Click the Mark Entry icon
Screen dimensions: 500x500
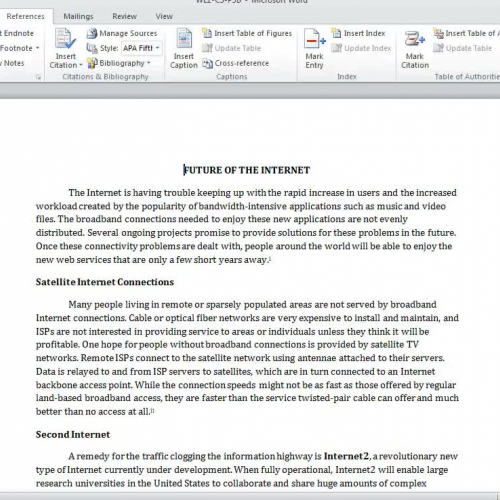[x=314, y=39]
